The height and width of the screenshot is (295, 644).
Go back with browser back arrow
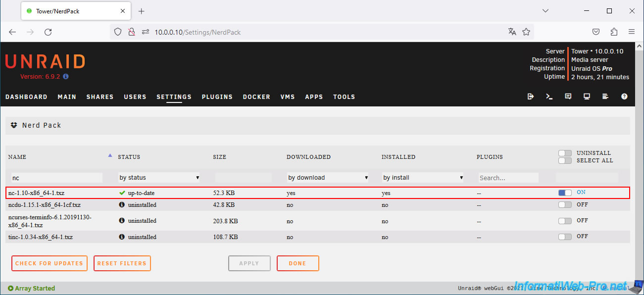click(12, 32)
